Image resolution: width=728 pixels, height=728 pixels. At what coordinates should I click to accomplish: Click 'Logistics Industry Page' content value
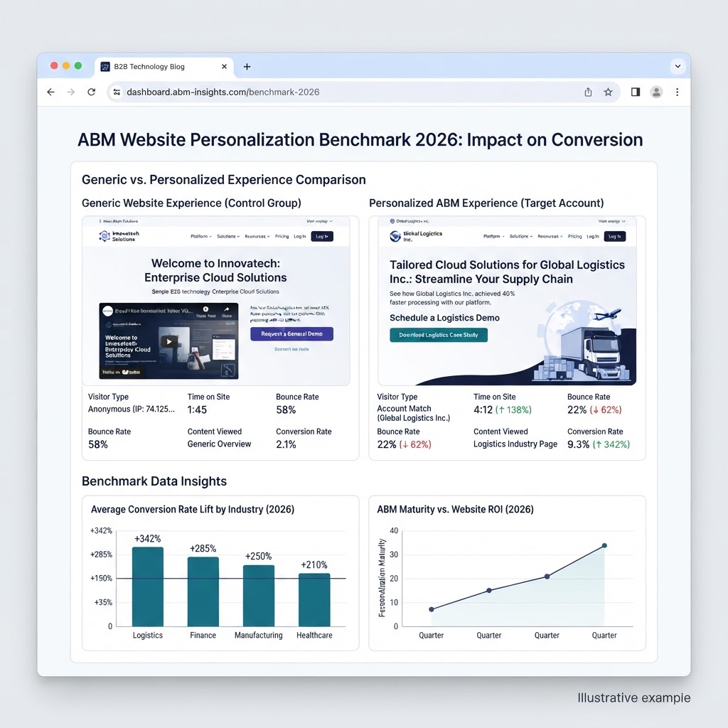point(515,444)
